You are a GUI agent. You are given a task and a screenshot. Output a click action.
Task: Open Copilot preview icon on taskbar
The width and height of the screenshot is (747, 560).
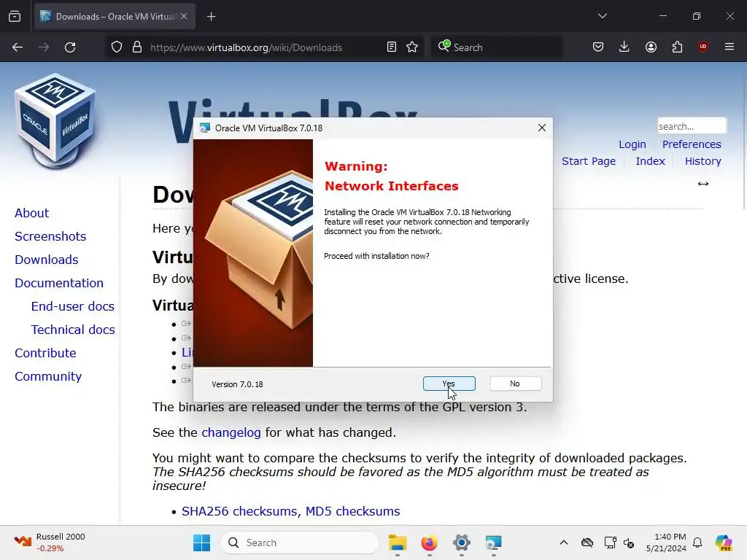click(724, 542)
